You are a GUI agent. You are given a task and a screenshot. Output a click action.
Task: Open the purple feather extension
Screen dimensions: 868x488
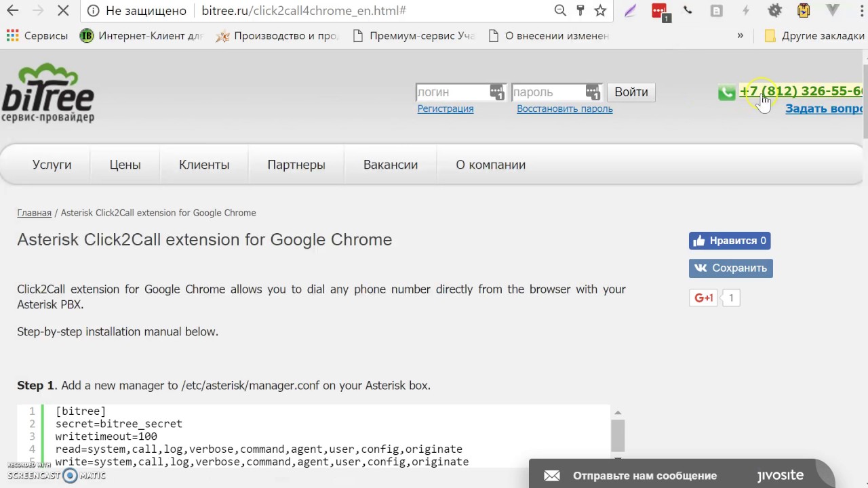(x=631, y=11)
